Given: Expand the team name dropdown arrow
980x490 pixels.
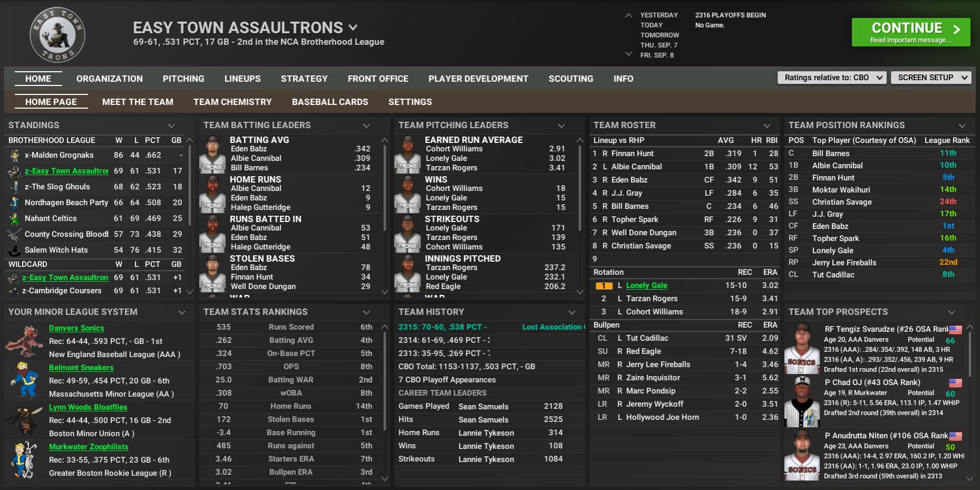Looking at the screenshot, I should 353,27.
